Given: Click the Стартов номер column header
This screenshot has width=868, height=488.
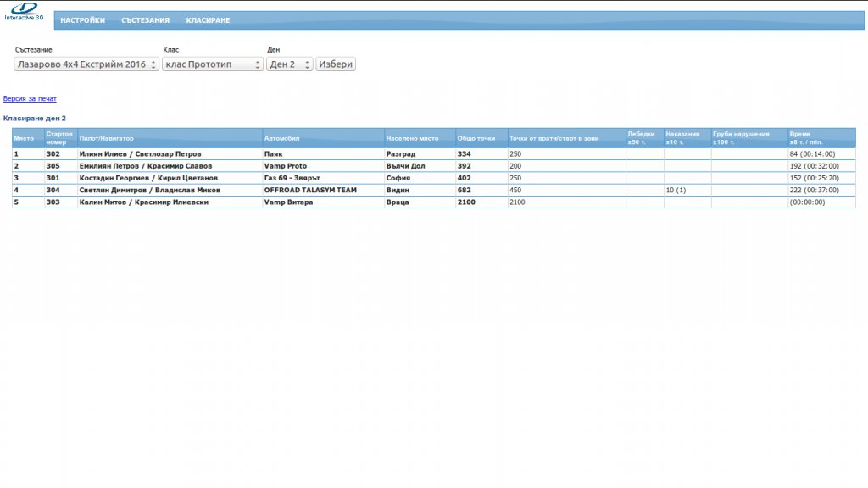Looking at the screenshot, I should [x=59, y=138].
